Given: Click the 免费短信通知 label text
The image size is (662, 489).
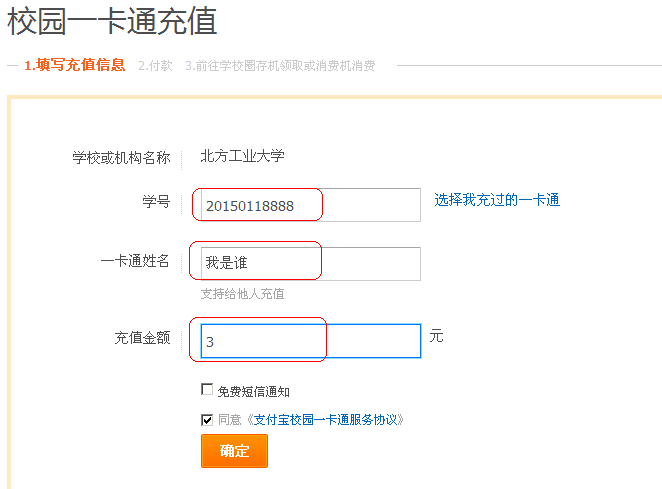Looking at the screenshot, I should [x=253, y=391].
